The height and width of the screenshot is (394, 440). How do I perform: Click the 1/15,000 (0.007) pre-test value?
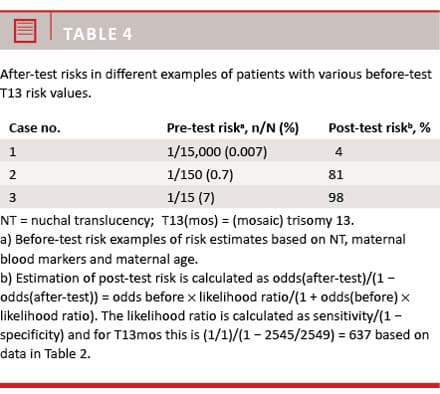click(x=217, y=152)
